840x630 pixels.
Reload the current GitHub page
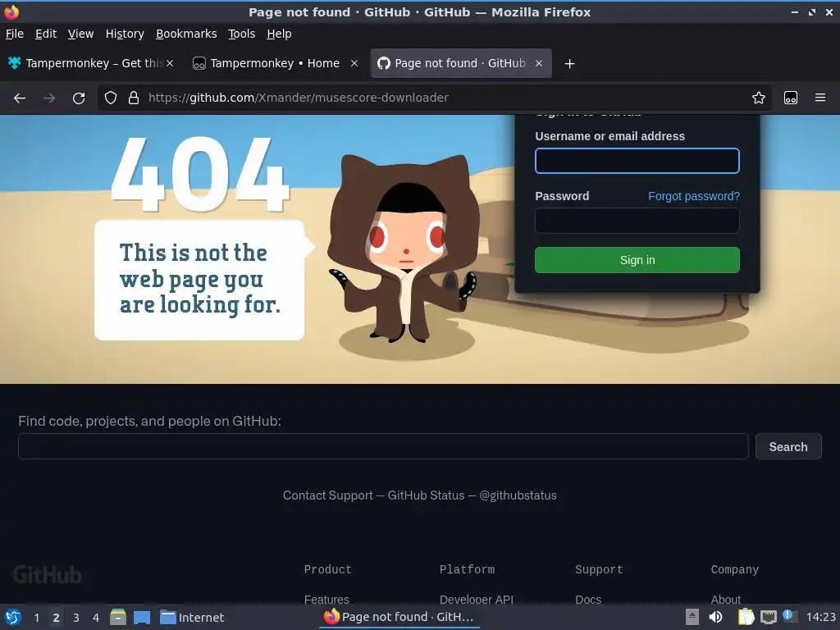coord(79,98)
